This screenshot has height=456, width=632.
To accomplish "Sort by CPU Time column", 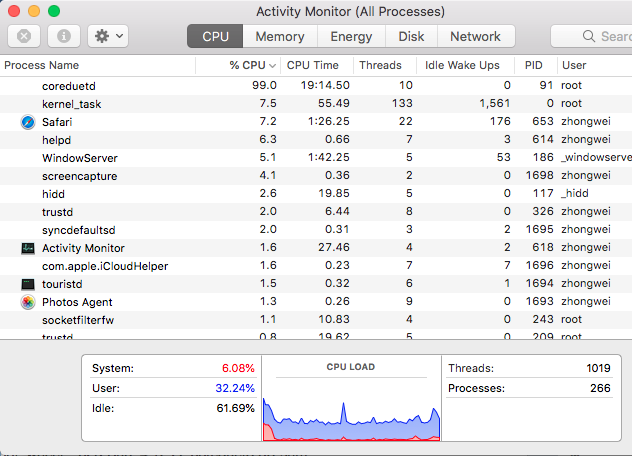I will pos(317,65).
